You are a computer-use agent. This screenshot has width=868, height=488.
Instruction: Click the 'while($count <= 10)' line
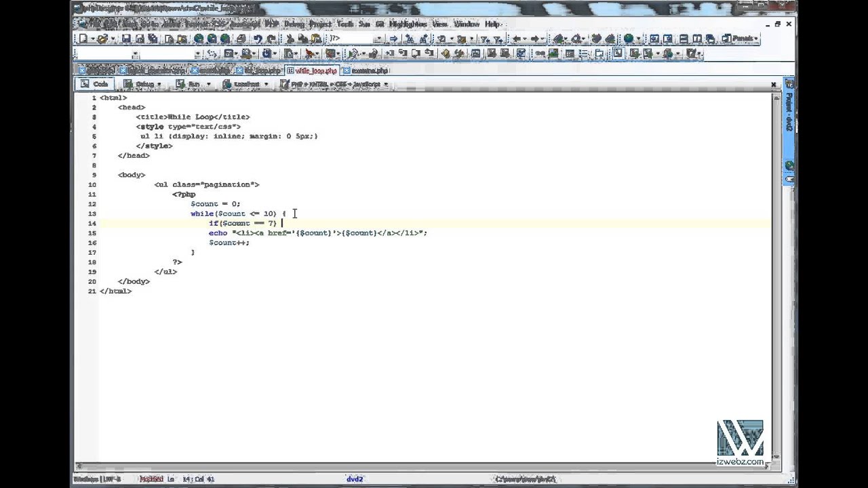[238, 213]
